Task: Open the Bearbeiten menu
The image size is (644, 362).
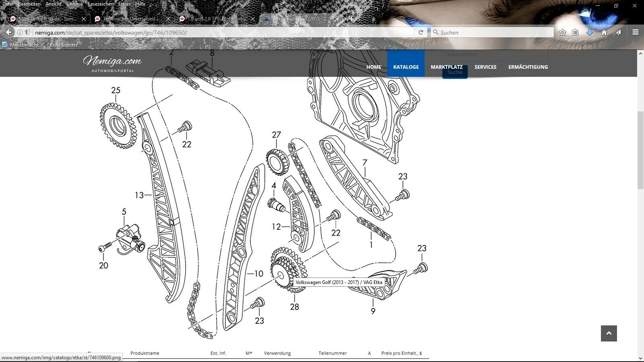Action: tap(29, 4)
